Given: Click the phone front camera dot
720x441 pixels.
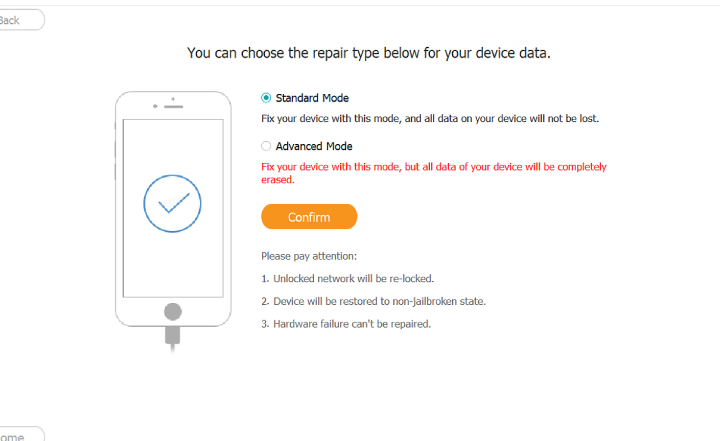Looking at the screenshot, I should coord(155,106).
